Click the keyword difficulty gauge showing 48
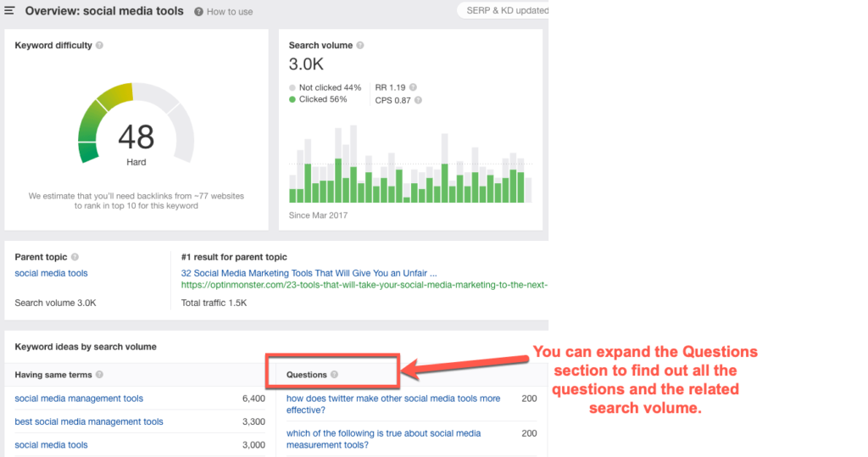868x457 pixels. tap(136, 125)
